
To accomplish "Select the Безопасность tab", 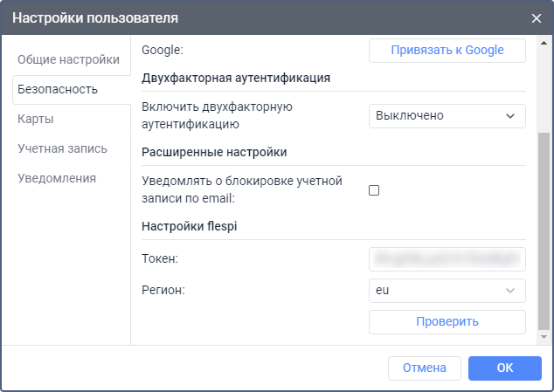I will click(58, 89).
